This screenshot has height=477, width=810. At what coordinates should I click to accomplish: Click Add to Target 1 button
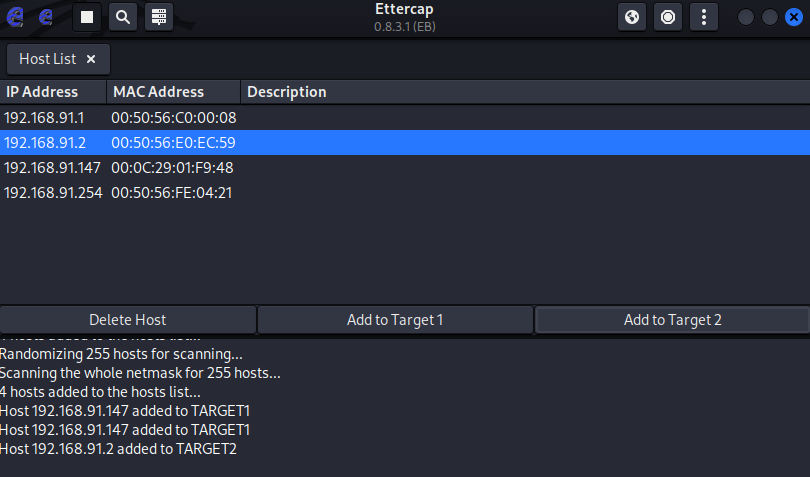[x=395, y=320]
